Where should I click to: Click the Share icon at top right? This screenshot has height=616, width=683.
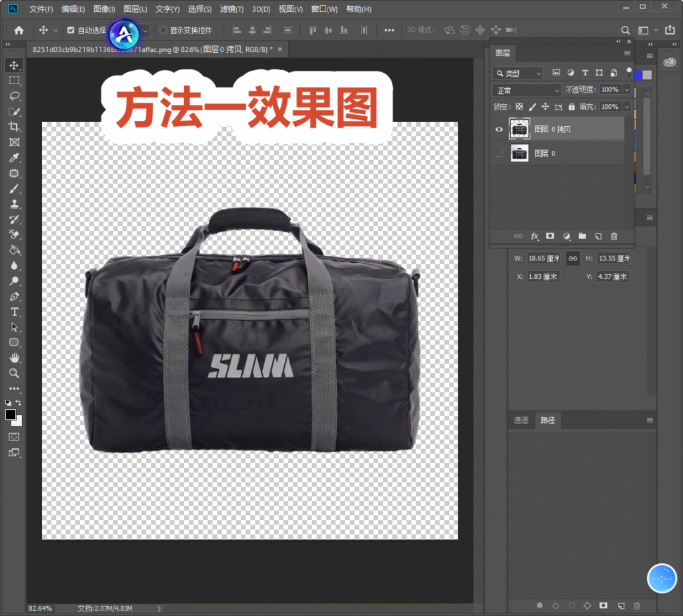coord(670,29)
